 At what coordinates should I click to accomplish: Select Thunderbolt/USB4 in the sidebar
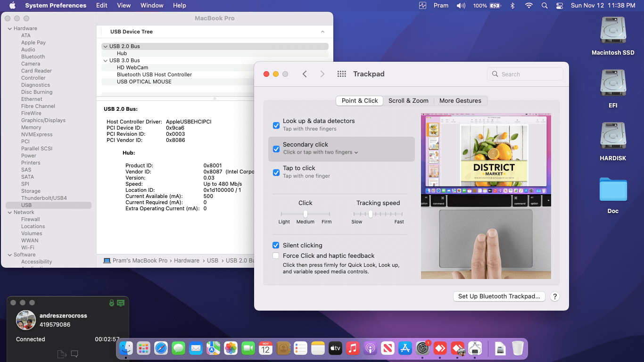pos(44,198)
